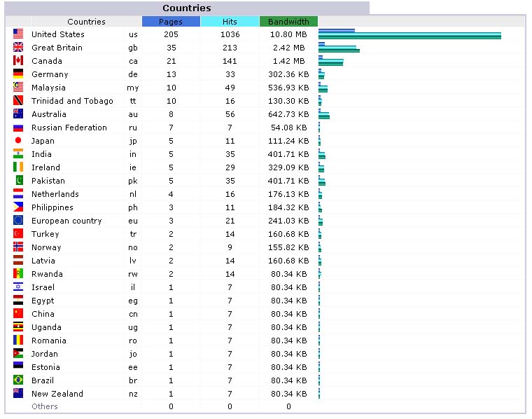Click the China flag icon
The image size is (532, 419).
coord(18,313)
